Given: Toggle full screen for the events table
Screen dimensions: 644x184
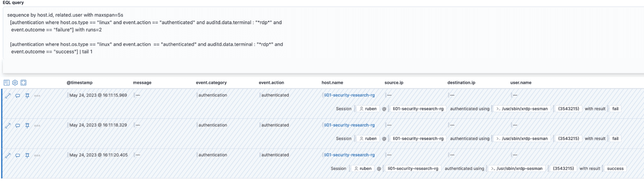Looking at the screenshot, I should (24, 83).
